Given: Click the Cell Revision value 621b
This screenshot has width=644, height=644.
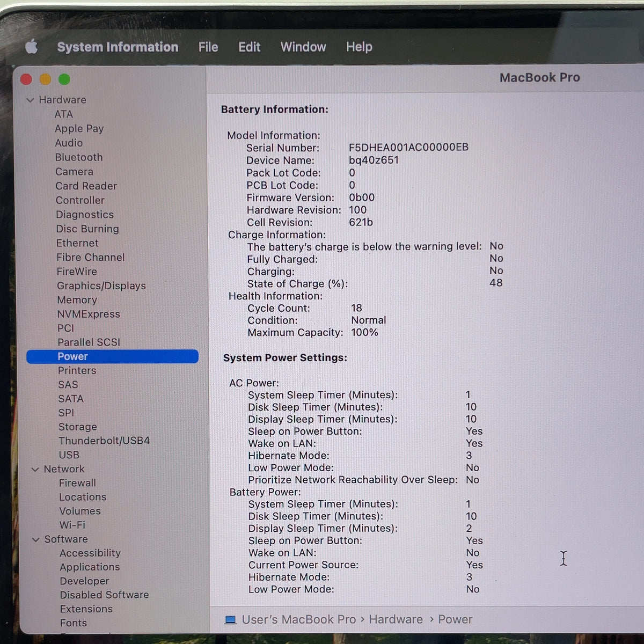Looking at the screenshot, I should coord(361,222).
